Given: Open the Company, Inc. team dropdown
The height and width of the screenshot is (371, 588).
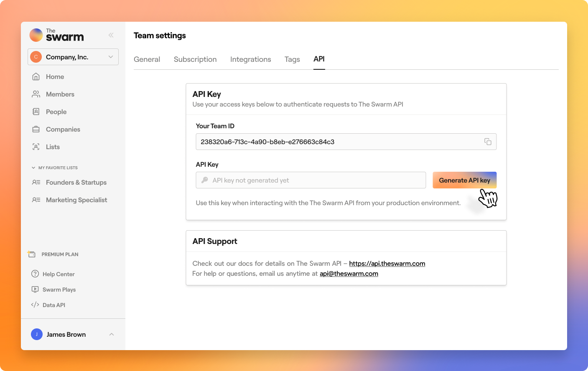Looking at the screenshot, I should 73,57.
